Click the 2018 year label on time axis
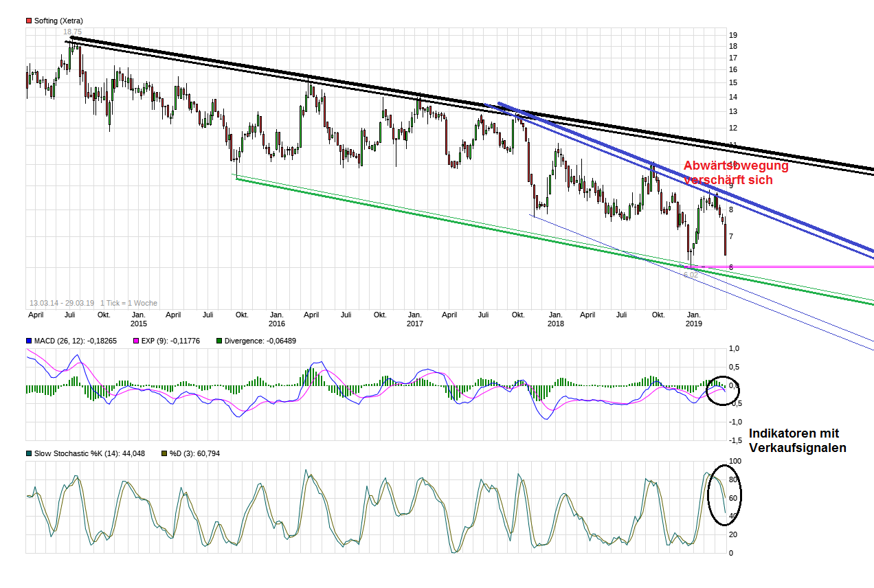 (x=556, y=324)
